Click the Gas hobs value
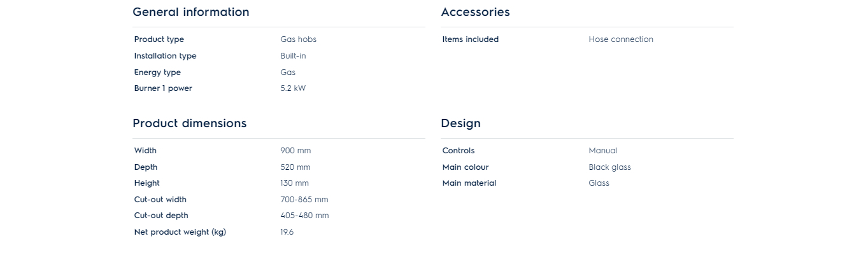 298,39
